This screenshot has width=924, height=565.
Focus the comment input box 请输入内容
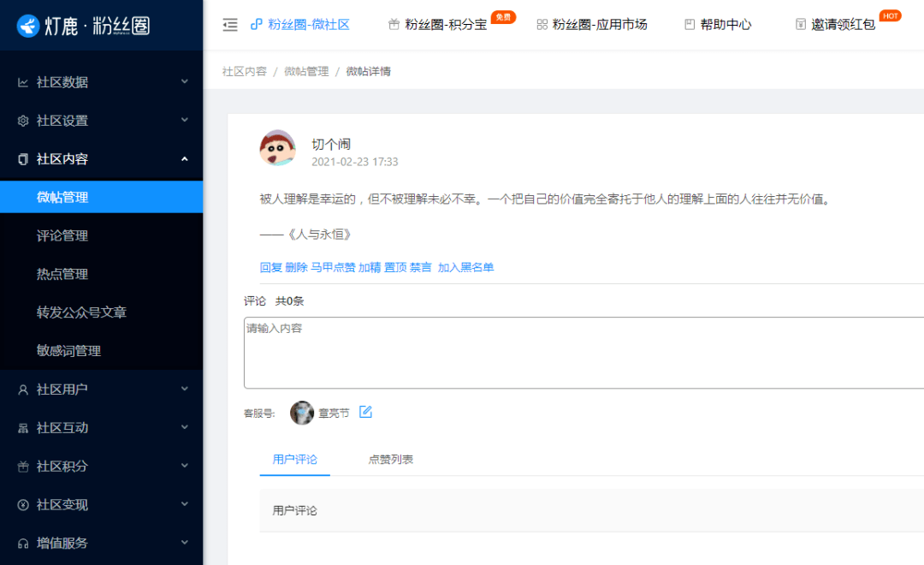pyautogui.click(x=583, y=353)
